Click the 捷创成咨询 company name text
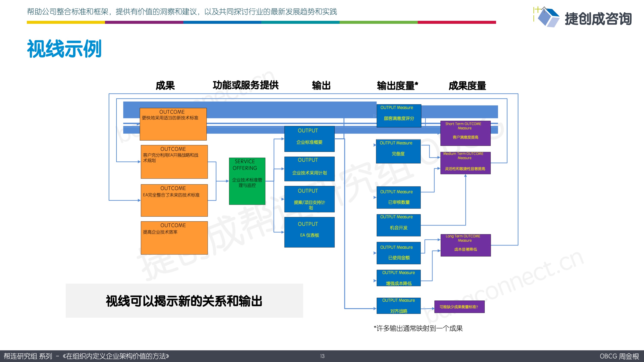Image resolution: width=644 pixels, height=362 pixels. pos(598,19)
